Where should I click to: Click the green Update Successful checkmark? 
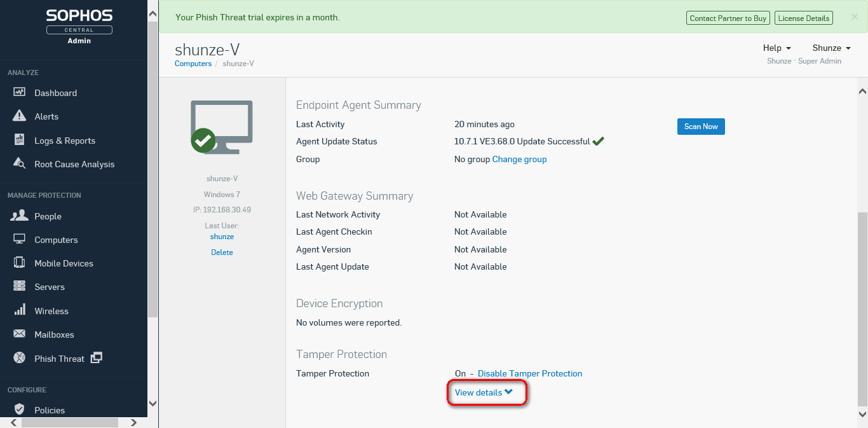[598, 141]
